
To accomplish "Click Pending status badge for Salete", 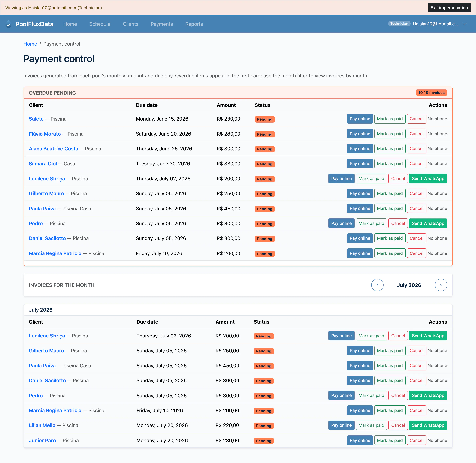I will click(x=264, y=119).
